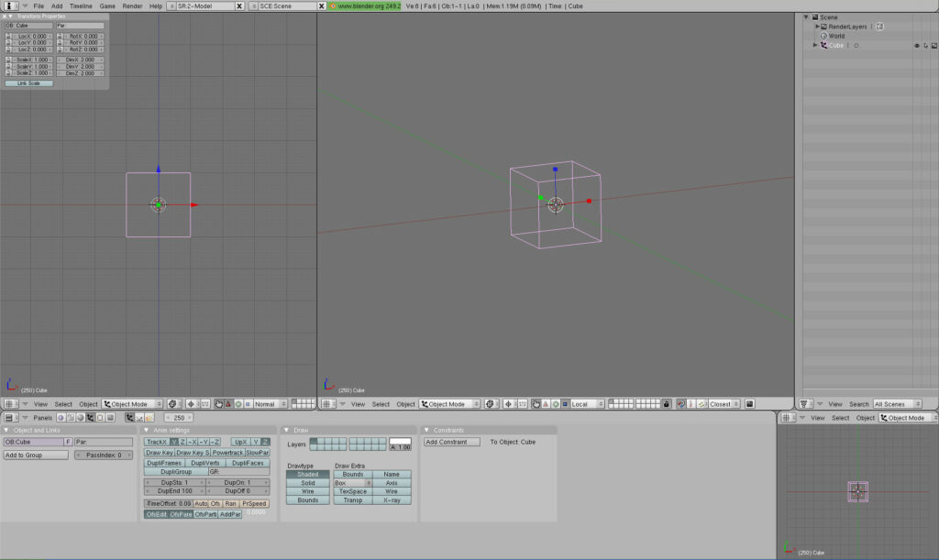This screenshot has width=939, height=560.
Task: Click the Info window type icon in the top menu bar
Action: (9, 5)
